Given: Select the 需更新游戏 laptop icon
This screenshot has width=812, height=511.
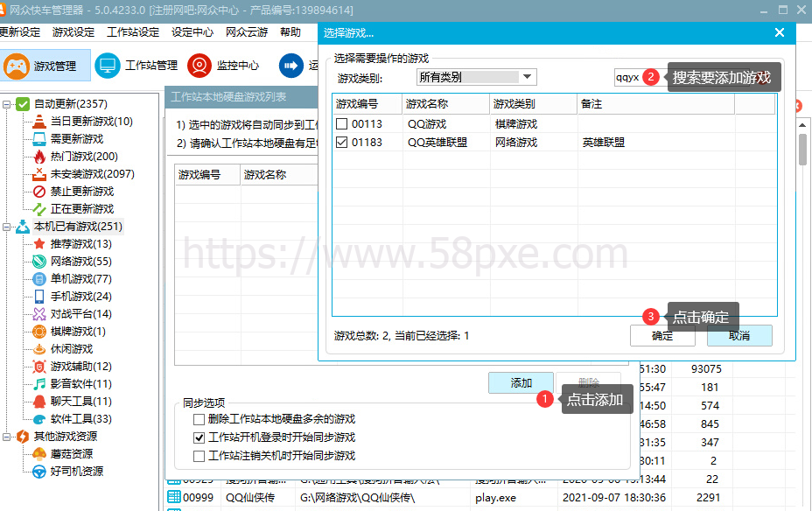Looking at the screenshot, I should click(x=39, y=139).
